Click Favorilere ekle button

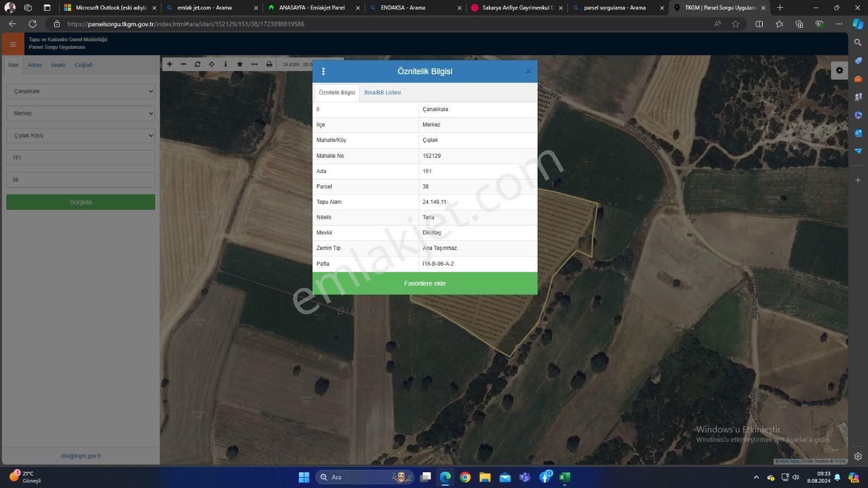425,284
